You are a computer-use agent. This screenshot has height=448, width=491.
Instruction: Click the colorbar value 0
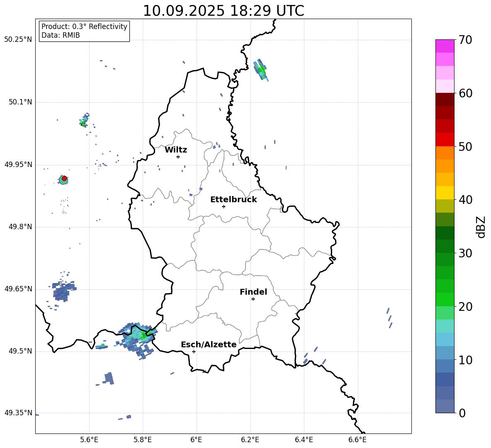click(x=462, y=413)
